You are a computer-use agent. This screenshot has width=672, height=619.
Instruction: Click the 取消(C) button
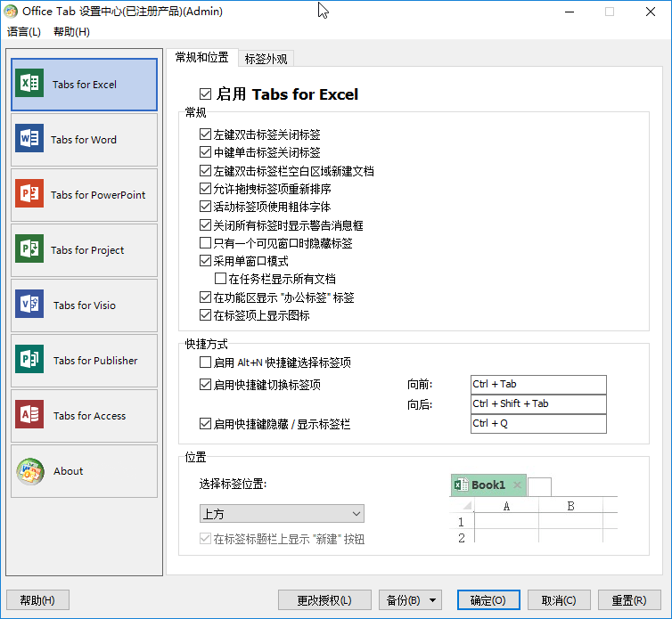(x=559, y=600)
